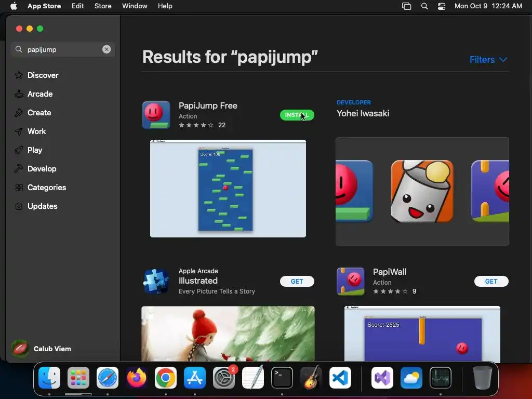Select the grey can character app icon

click(x=422, y=191)
